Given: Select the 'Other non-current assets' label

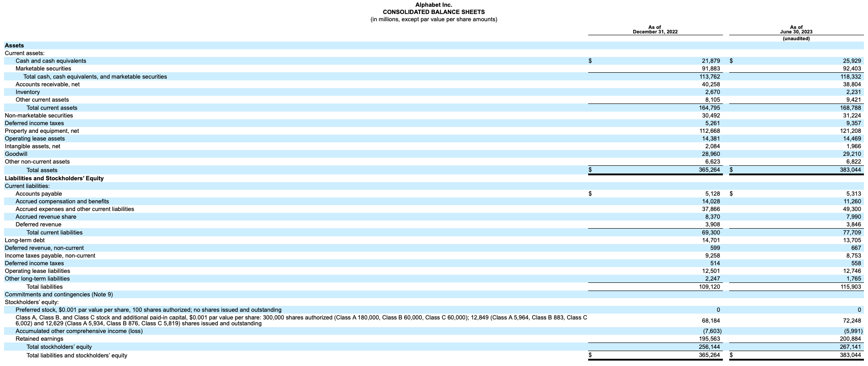Looking at the screenshot, I should coord(37,162).
